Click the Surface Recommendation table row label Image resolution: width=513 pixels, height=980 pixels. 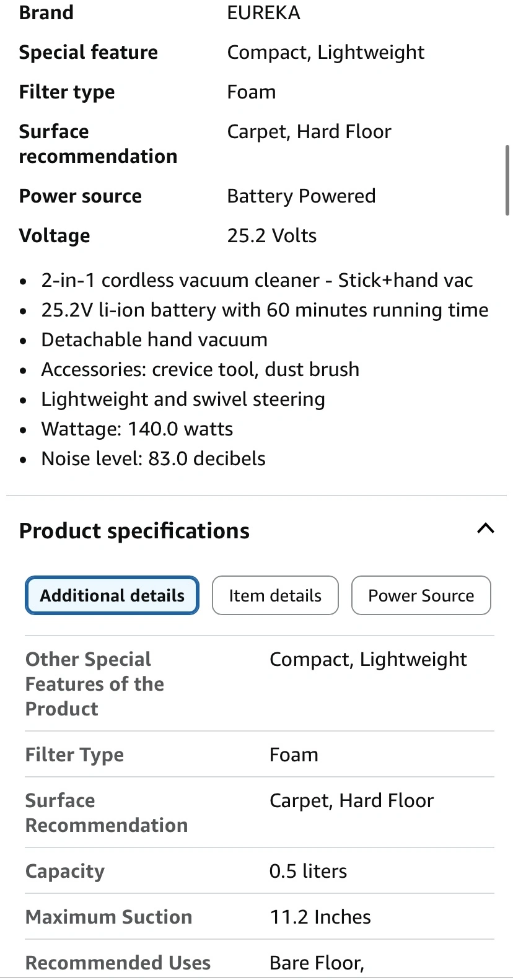pos(106,813)
